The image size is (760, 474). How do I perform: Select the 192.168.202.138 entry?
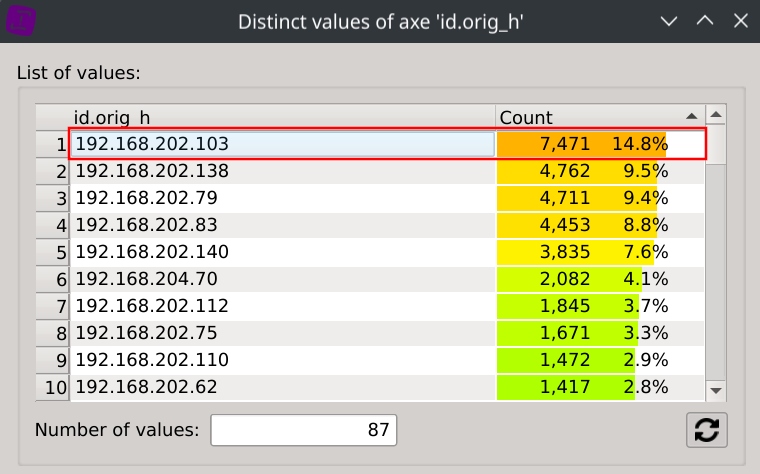click(x=282, y=171)
